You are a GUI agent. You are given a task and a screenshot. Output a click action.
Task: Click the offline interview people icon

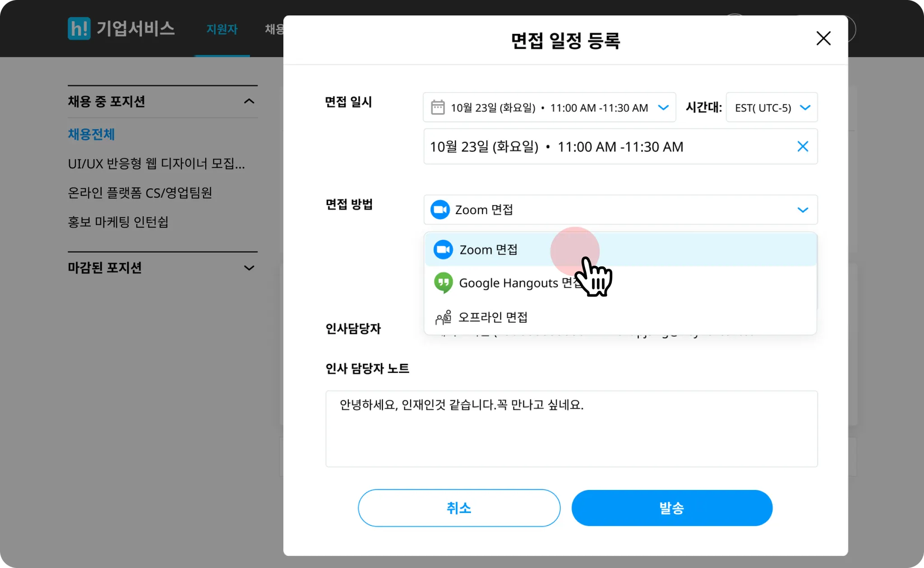[x=443, y=317]
